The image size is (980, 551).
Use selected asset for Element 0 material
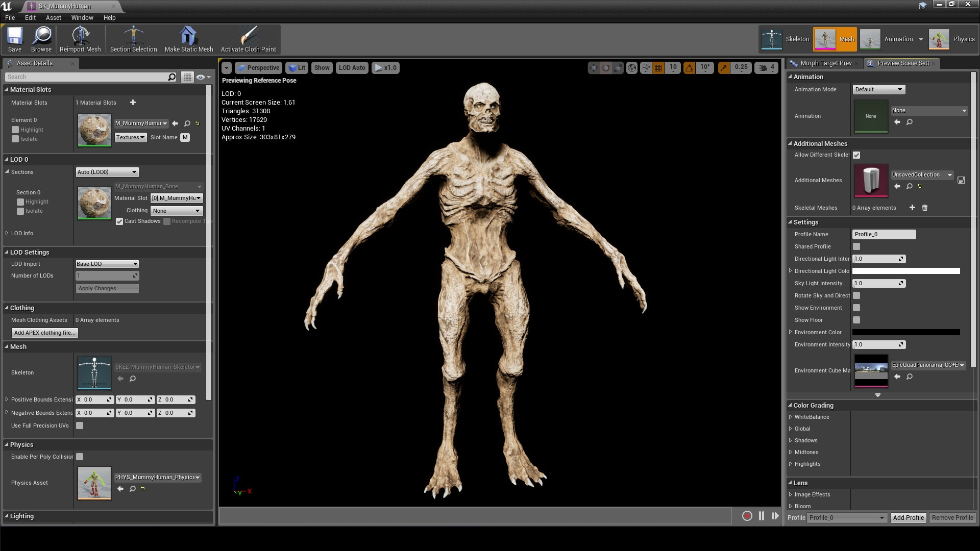coord(176,123)
